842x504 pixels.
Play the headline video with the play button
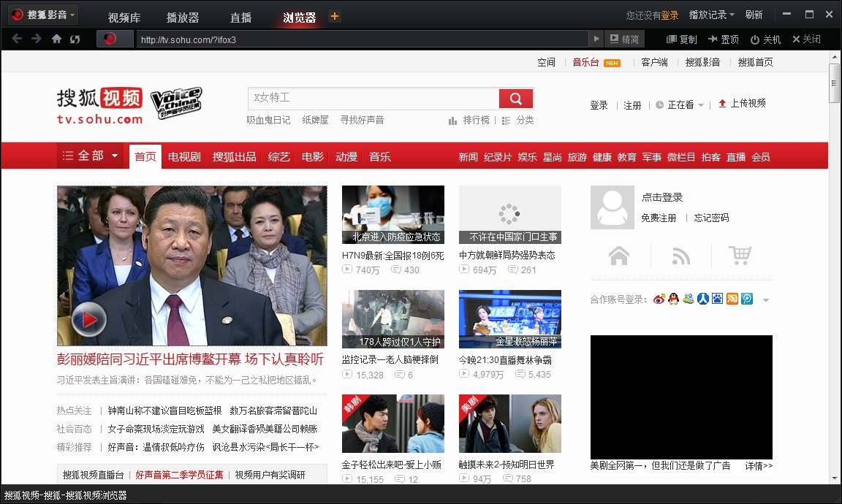88,319
